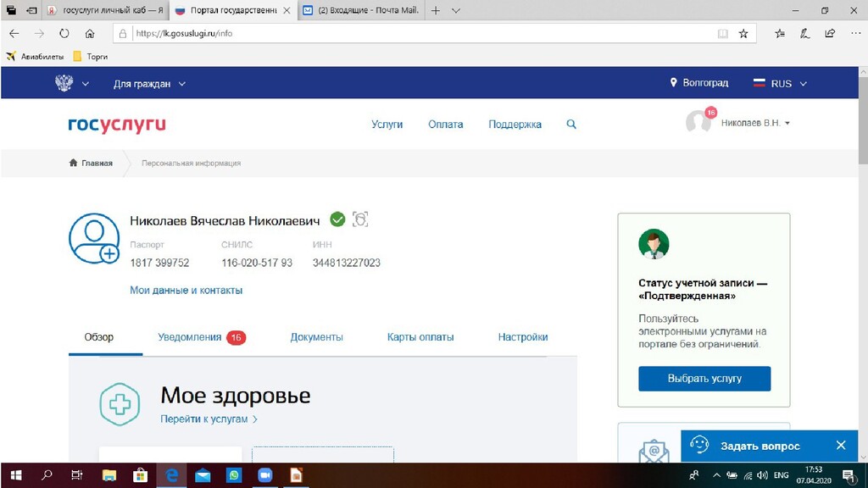Open Mail app from taskbar
Viewport: 868px width, 488px height.
(x=203, y=475)
